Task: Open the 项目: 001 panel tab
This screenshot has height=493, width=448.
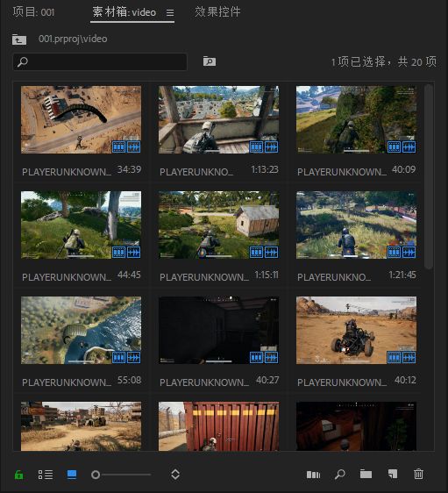Action: pyautogui.click(x=33, y=12)
